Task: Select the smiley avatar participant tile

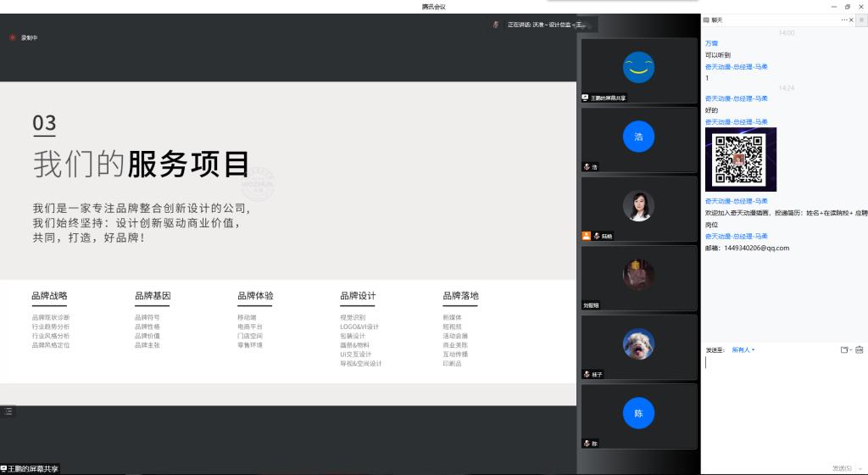Action: [x=638, y=70]
